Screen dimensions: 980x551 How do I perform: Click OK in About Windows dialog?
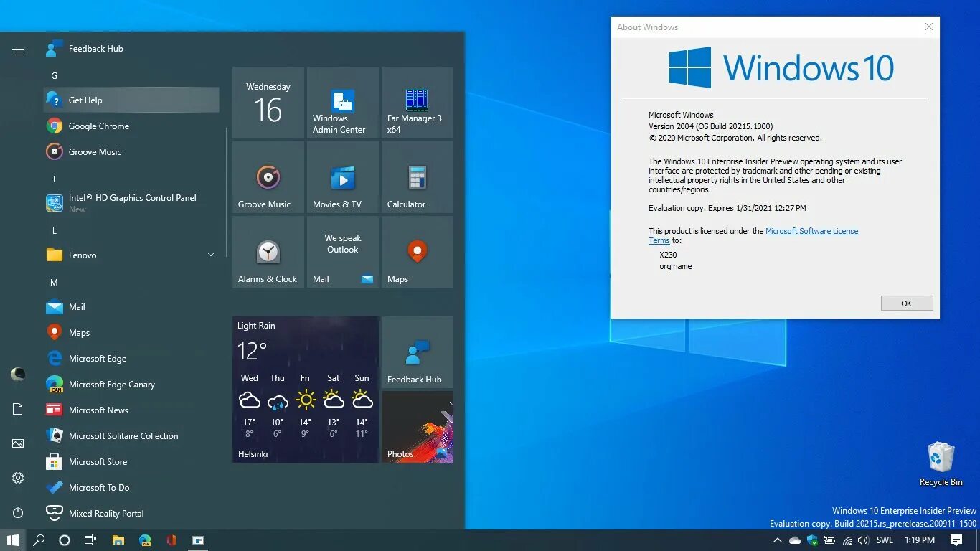point(907,303)
